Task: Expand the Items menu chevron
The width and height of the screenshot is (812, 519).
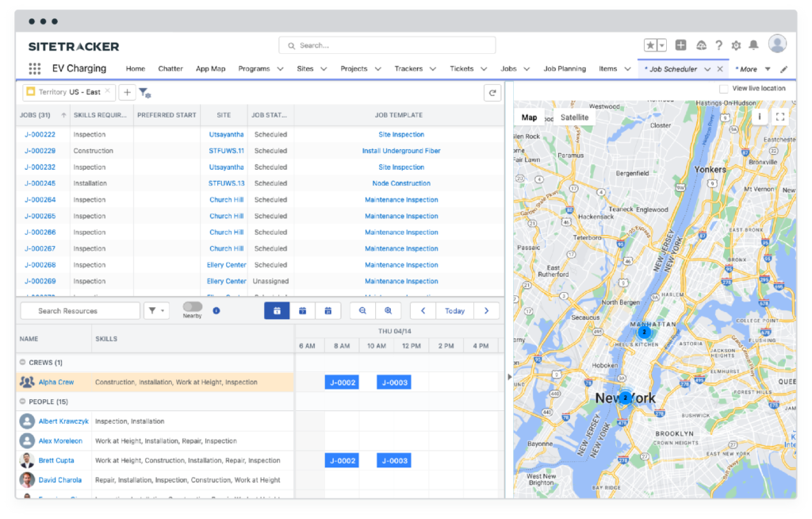Action: 627,69
